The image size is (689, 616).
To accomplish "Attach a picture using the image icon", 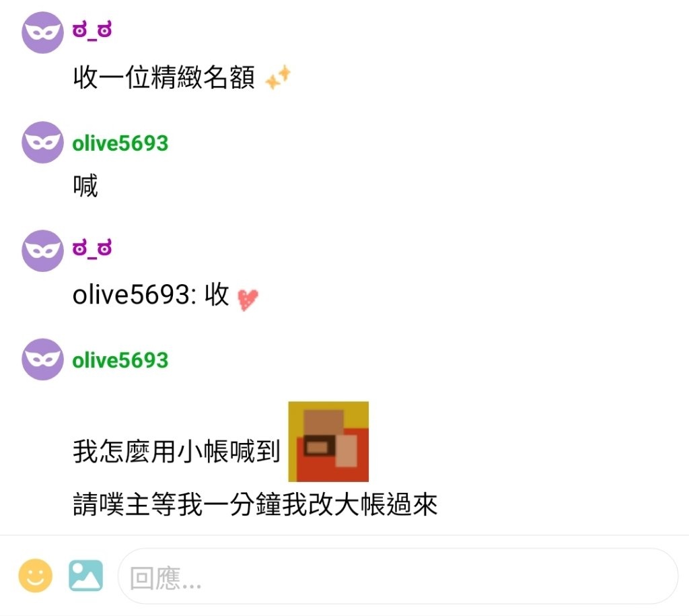I will 85,576.
